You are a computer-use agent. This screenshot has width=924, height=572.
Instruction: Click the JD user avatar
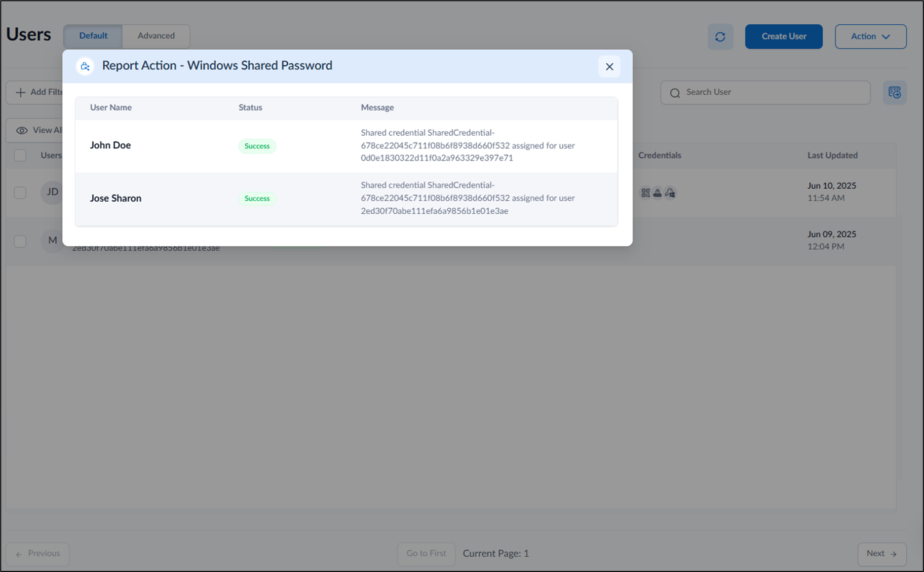click(x=52, y=192)
